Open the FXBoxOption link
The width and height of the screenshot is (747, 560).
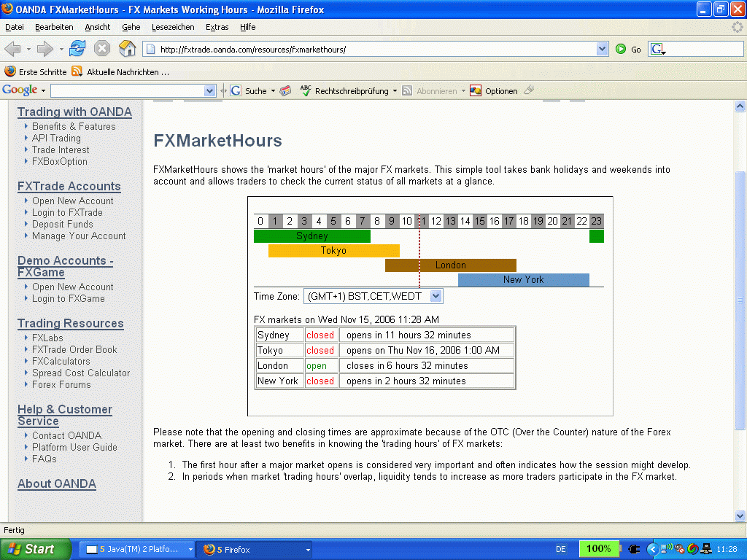pos(60,161)
